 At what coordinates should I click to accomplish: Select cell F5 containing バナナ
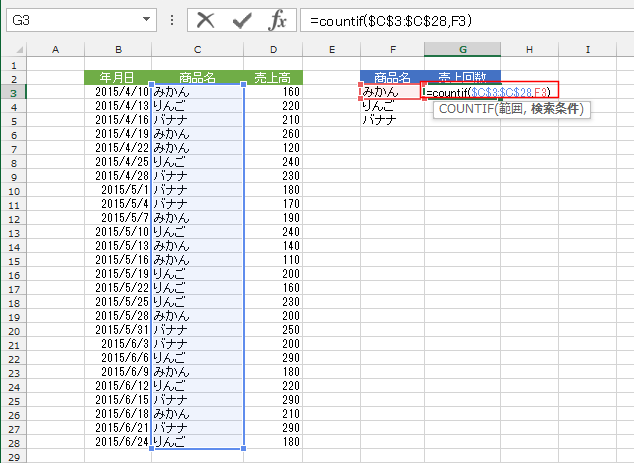tap(390, 119)
